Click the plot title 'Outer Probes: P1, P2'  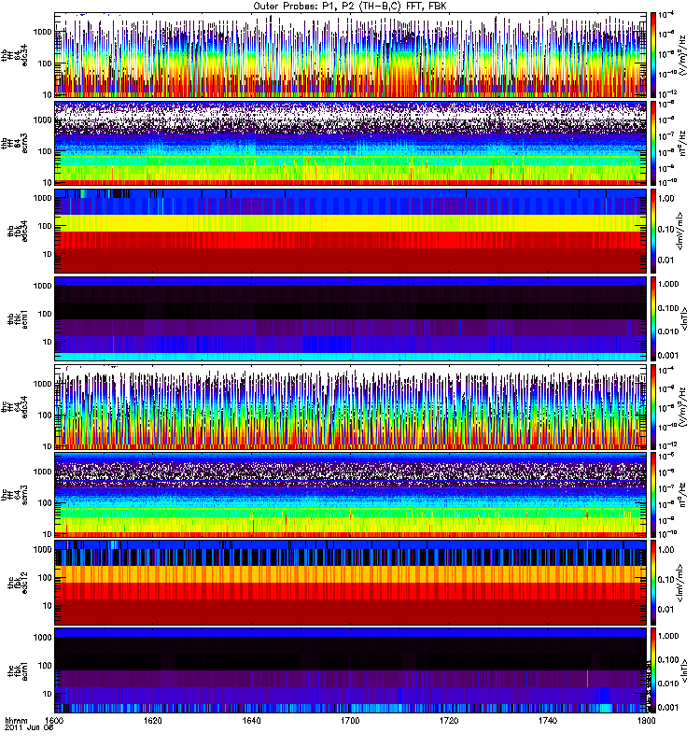pyautogui.click(x=351, y=6)
